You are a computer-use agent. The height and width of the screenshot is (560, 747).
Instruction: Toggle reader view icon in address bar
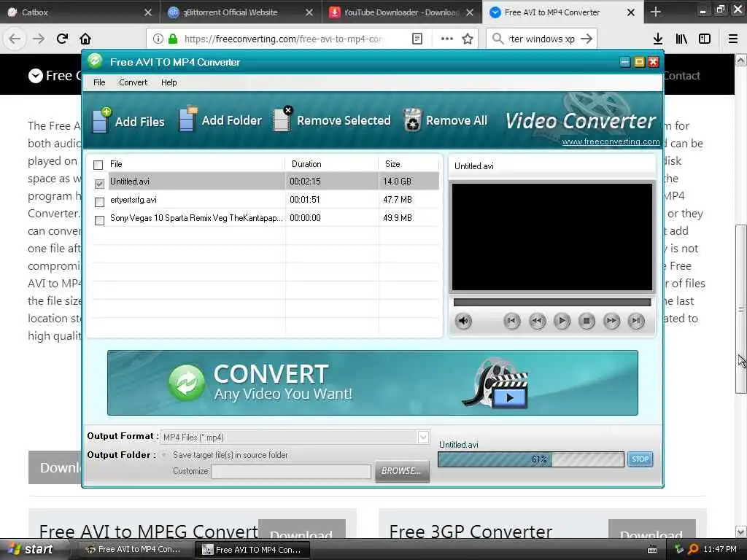pyautogui.click(x=417, y=39)
